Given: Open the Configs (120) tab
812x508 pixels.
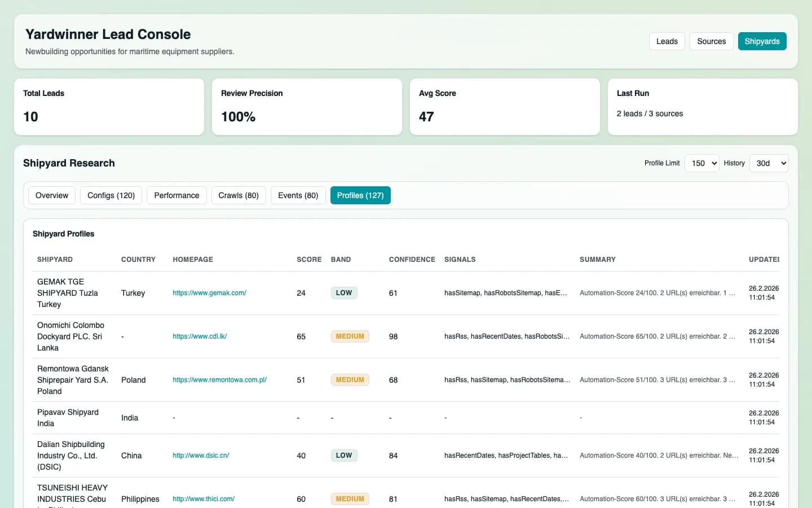Looking at the screenshot, I should [x=111, y=195].
